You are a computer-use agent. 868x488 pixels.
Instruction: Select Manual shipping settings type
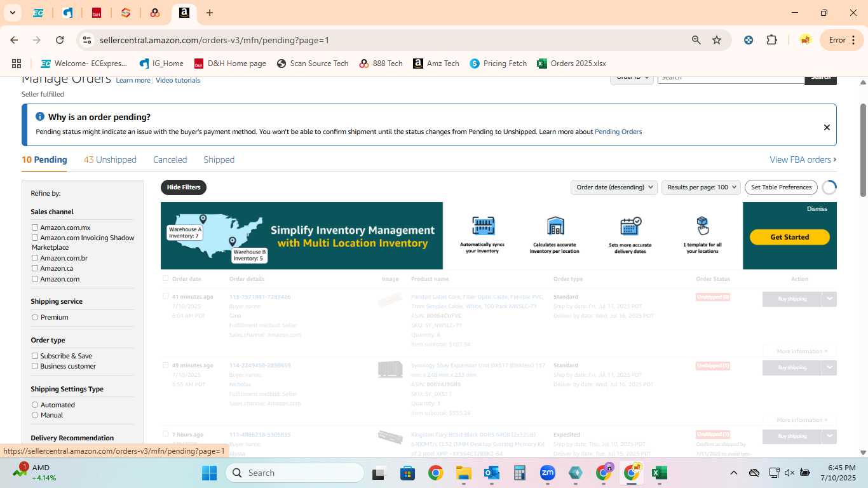tap(35, 415)
